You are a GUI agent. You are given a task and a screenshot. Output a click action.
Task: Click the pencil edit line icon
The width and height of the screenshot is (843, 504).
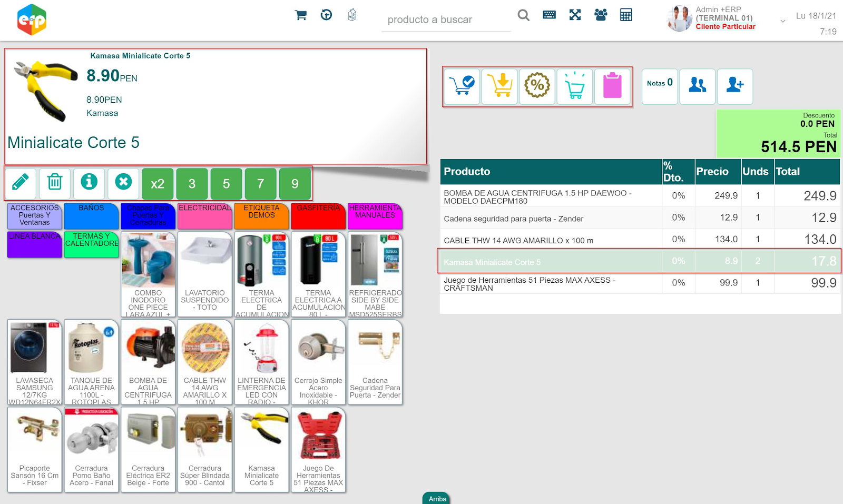pos(21,183)
